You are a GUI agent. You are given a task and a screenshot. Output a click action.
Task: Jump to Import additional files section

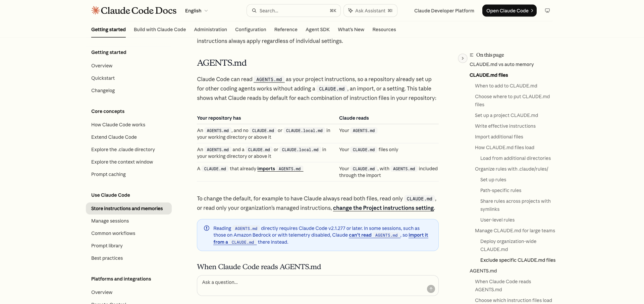click(499, 137)
